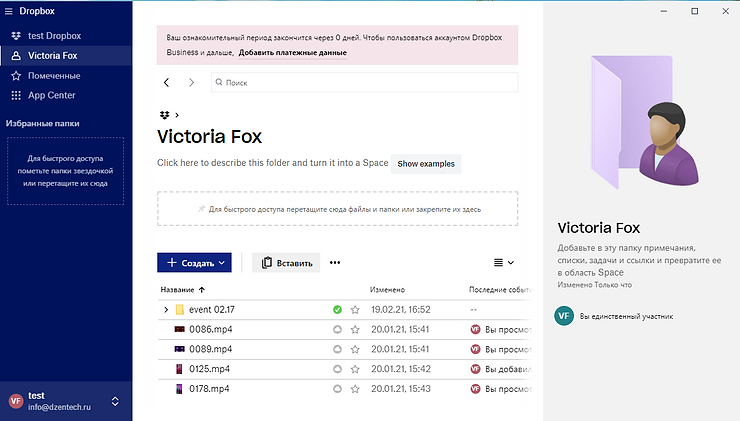The width and height of the screenshot is (740, 421).
Task: Click info@dzentech.ru account email
Action: pyautogui.click(x=59, y=407)
